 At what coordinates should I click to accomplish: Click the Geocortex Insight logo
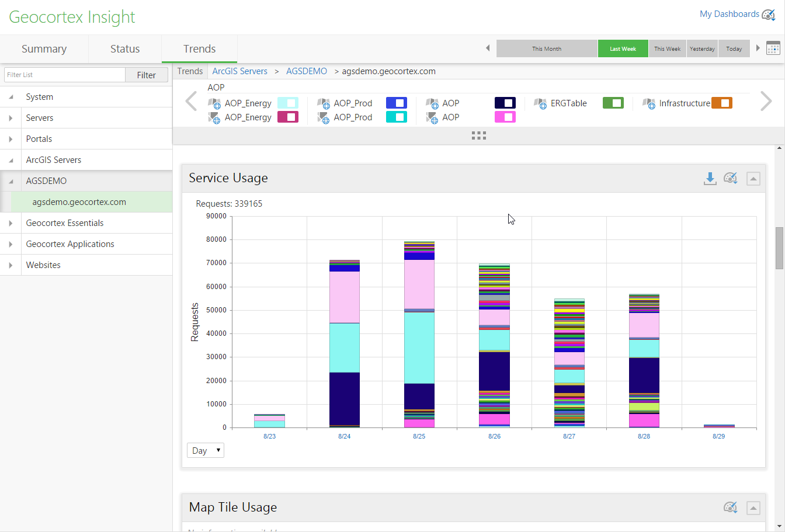coord(72,18)
